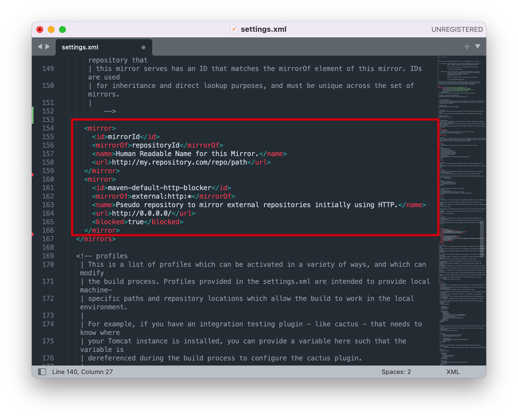Click the settings.xml file icon in title bar
Screen dimensions: 518x420
tap(234, 29)
